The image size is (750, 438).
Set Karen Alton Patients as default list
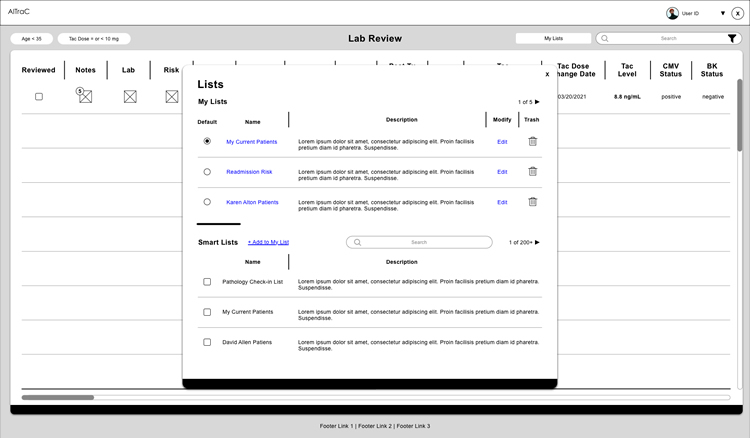point(207,202)
